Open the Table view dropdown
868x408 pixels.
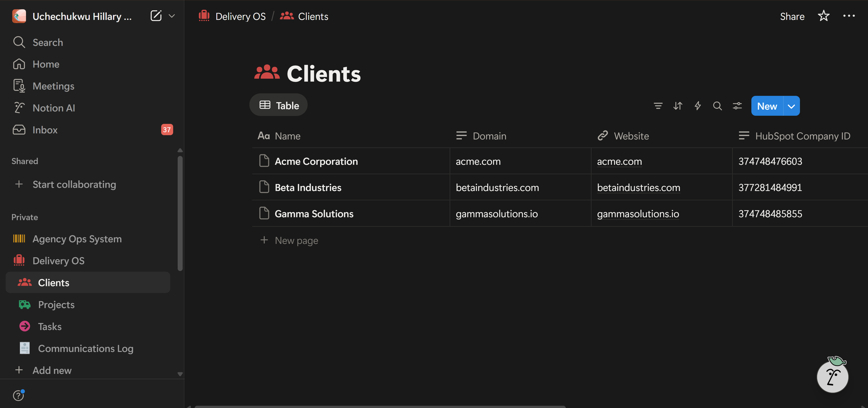pyautogui.click(x=278, y=105)
